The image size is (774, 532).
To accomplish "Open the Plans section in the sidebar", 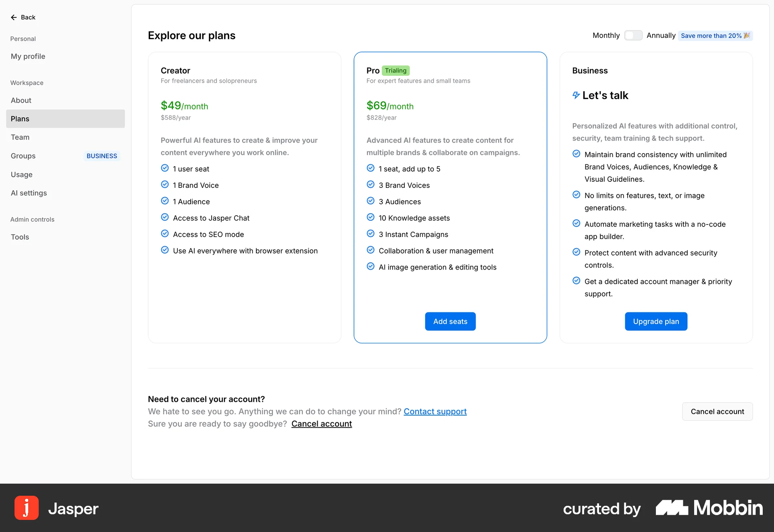I will coord(20,118).
